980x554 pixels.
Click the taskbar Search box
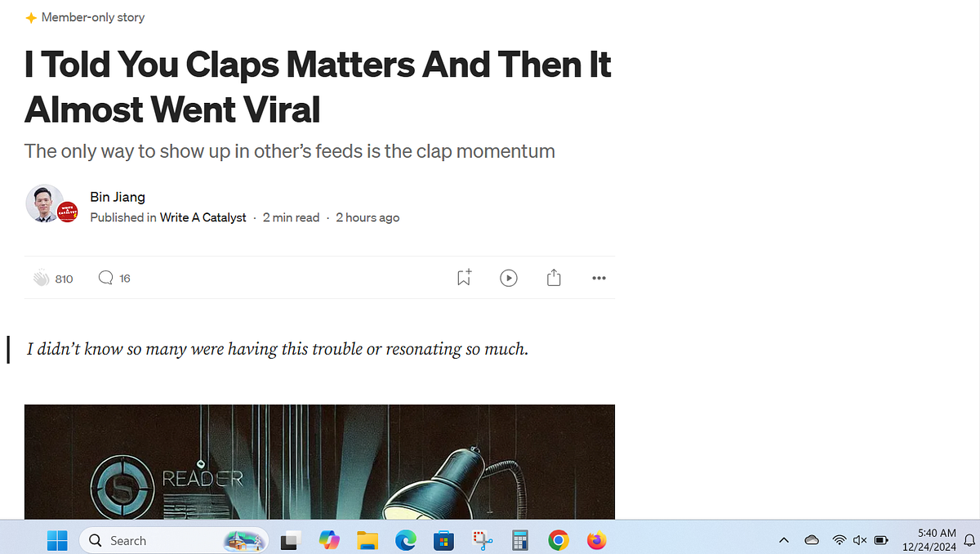[175, 540]
